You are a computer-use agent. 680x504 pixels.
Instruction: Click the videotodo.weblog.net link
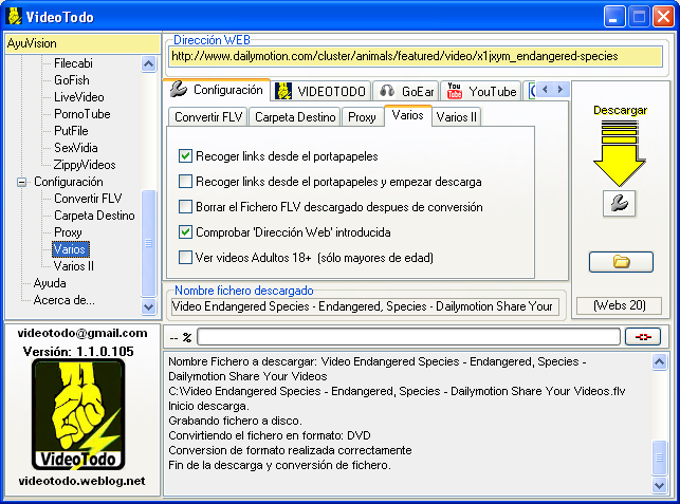pyautogui.click(x=82, y=481)
